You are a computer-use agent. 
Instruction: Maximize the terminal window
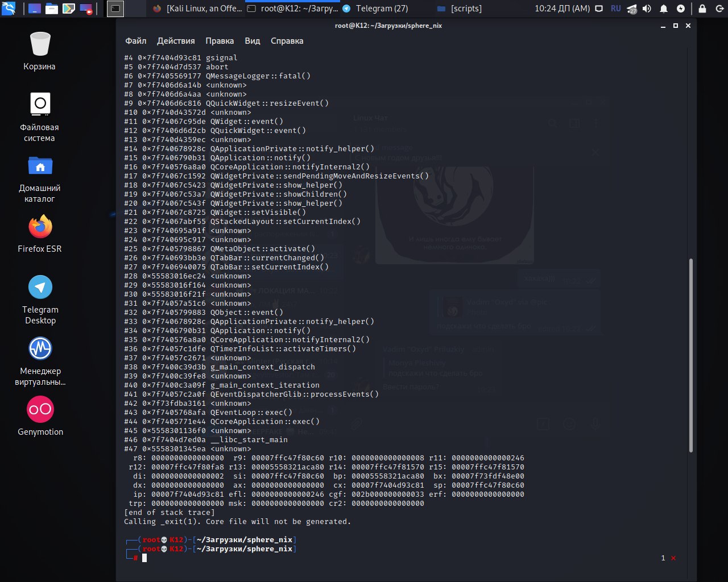point(676,26)
